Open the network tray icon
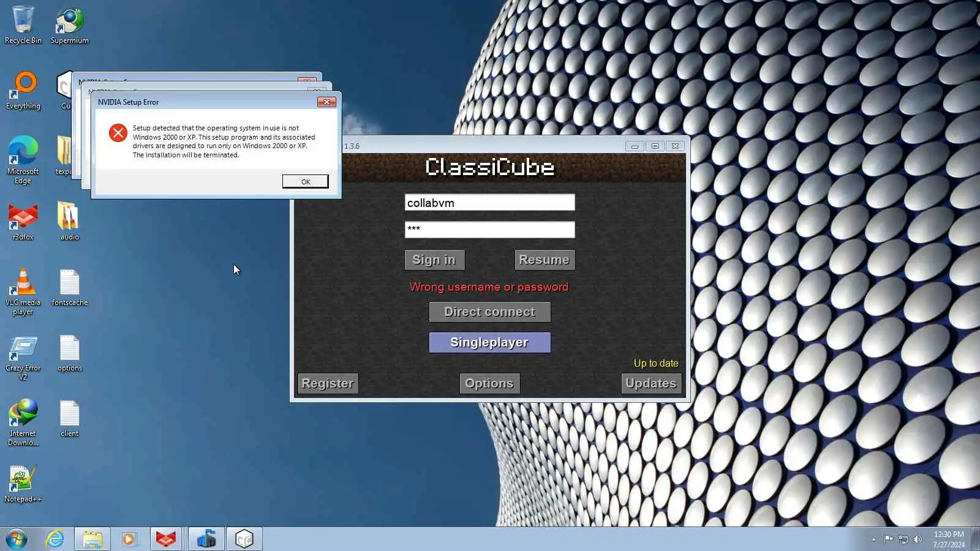980x551 pixels. pyautogui.click(x=903, y=539)
